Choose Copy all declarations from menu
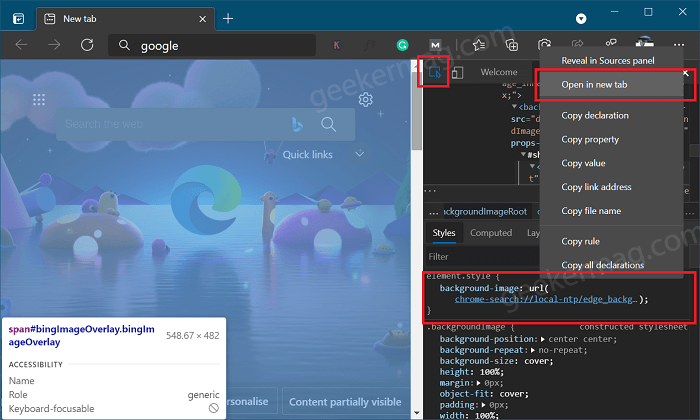 [602, 265]
